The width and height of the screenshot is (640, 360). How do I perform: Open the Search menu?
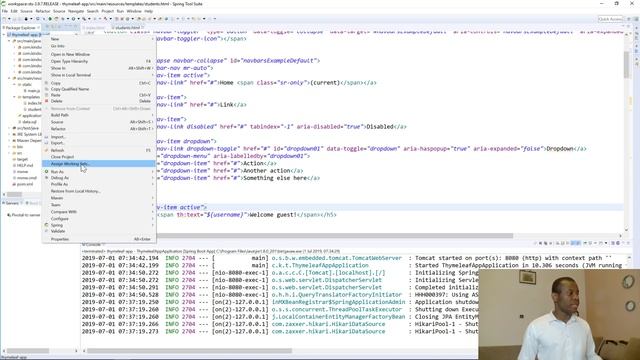(93, 11)
